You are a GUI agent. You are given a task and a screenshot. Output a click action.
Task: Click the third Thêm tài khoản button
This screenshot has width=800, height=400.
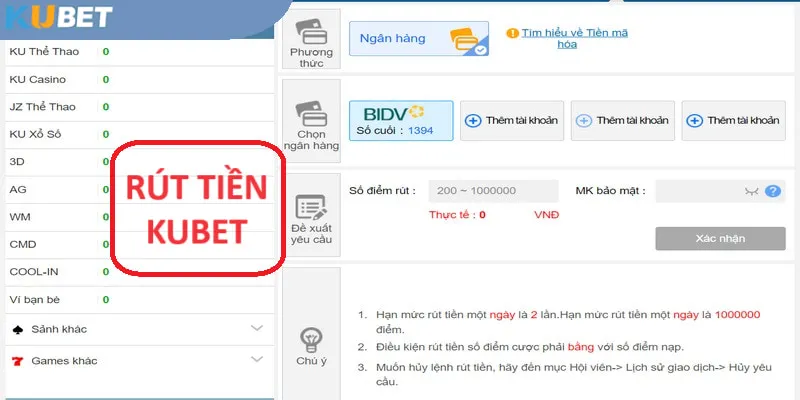click(x=733, y=120)
